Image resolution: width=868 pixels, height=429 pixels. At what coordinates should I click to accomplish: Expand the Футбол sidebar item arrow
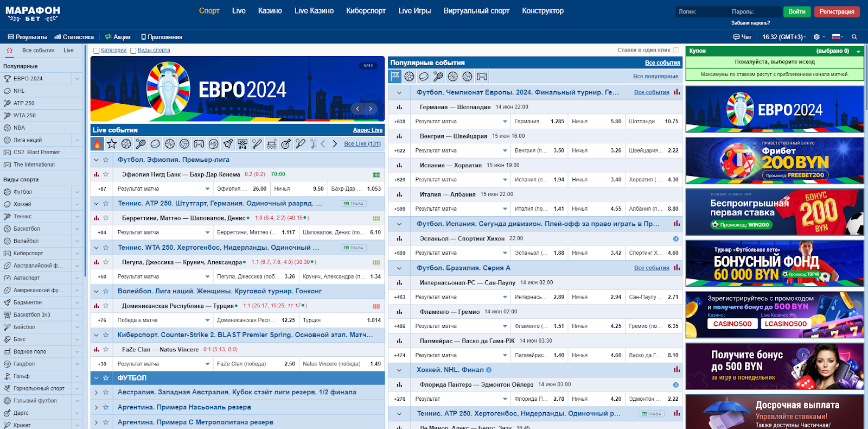tap(77, 192)
